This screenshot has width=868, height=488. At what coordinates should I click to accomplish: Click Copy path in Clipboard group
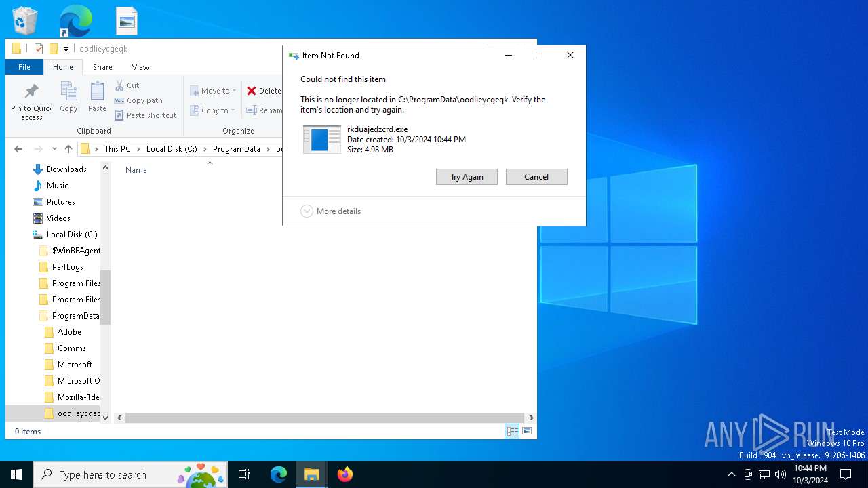pyautogui.click(x=139, y=100)
